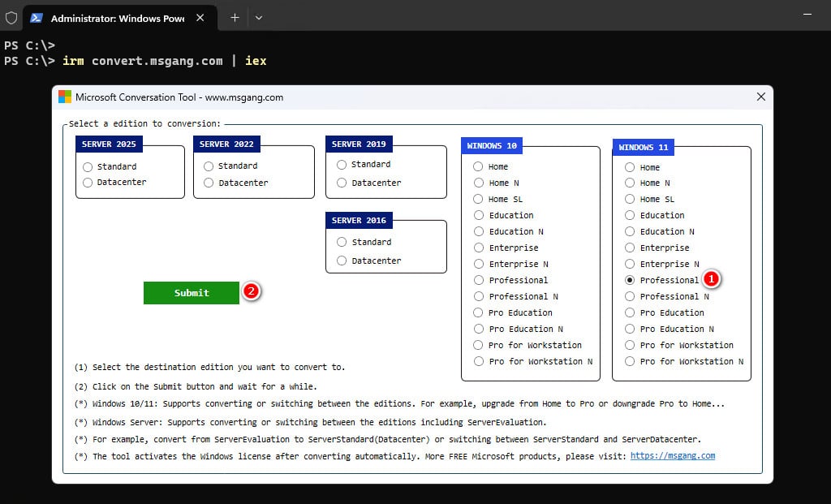
Task: Select Server 2019 Datacenter option
Action: coord(369,183)
